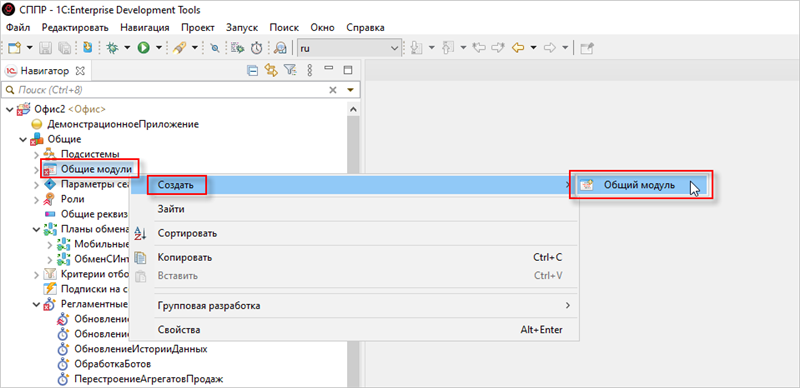Open the Navigator filter icon
Screen dimensions: 800x388
[x=290, y=70]
